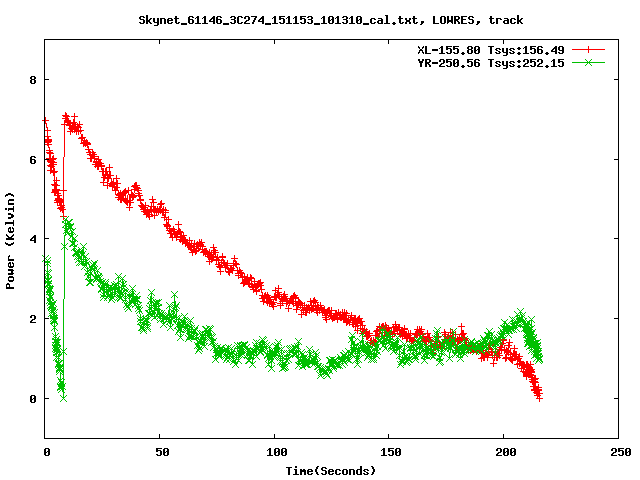Click the x-axis tick label 50
640x480 pixels.
click(x=160, y=452)
